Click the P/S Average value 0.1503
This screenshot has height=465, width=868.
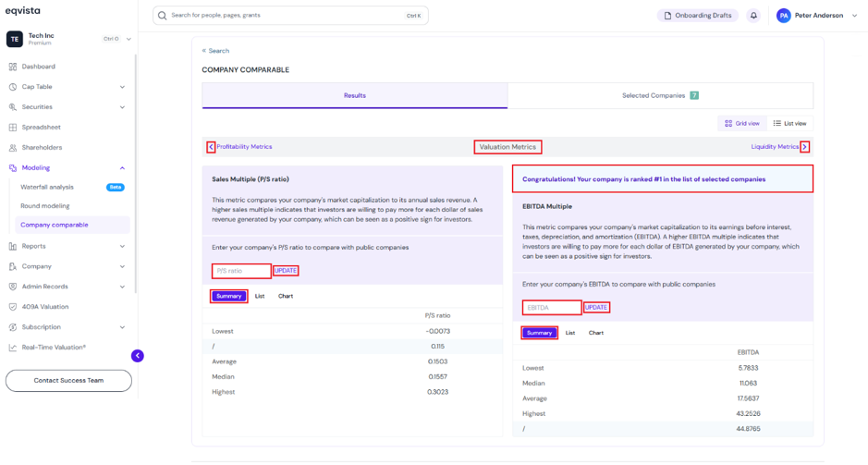(437, 361)
